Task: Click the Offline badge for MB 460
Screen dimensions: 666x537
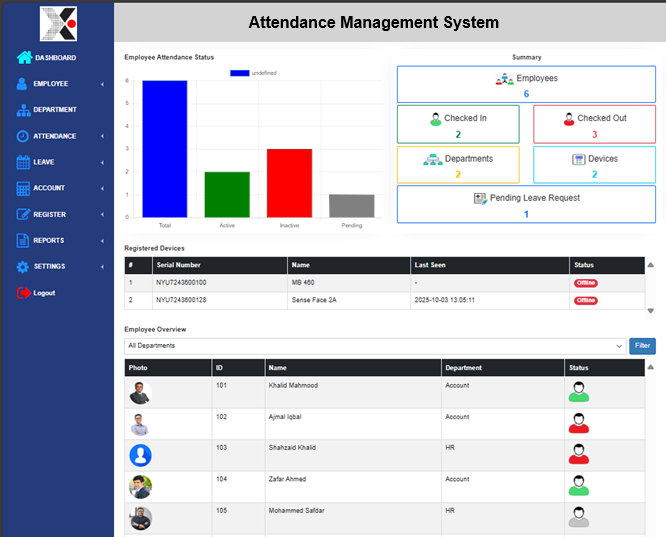Action: 585,283
